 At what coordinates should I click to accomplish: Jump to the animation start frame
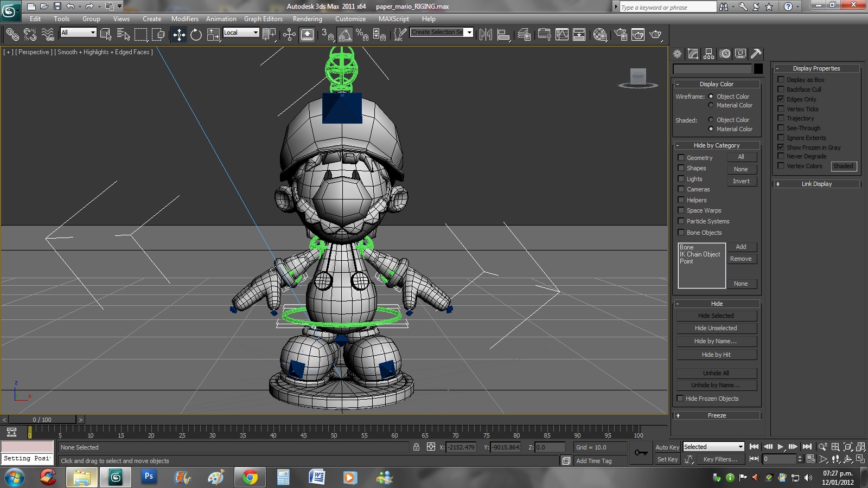(x=754, y=447)
